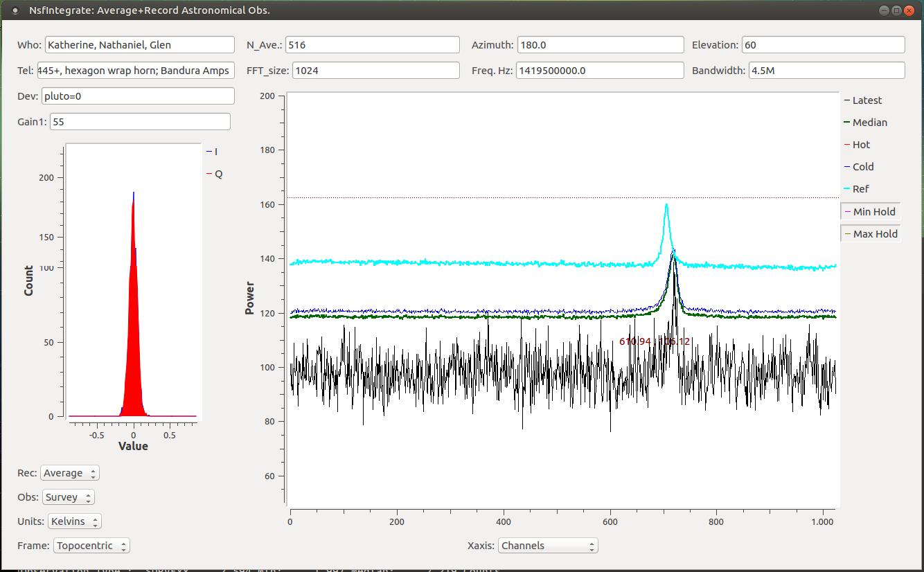Click the Xaxis: label

click(481, 546)
